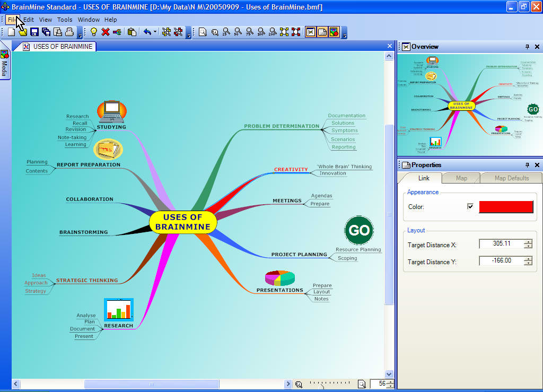Click the GO image on the map
Image resolution: width=543 pixels, height=392 pixels.
(x=359, y=230)
